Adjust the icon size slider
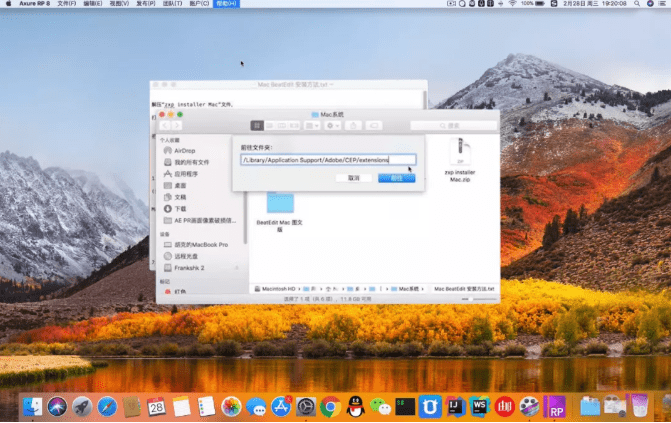 [479, 299]
